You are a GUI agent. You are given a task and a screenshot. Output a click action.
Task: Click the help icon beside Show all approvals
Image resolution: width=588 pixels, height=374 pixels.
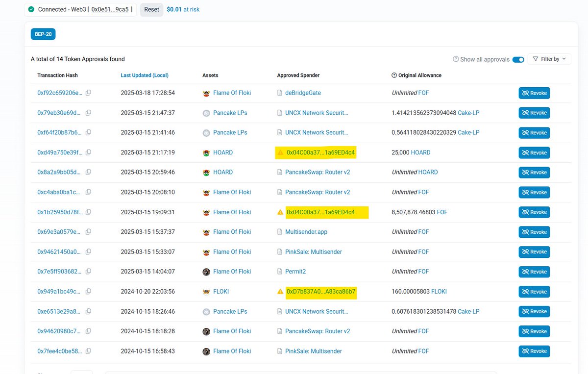click(456, 59)
